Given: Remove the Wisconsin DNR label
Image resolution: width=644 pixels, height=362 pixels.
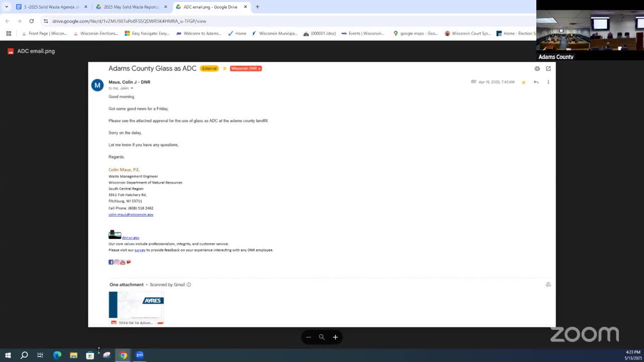Looking at the screenshot, I should [x=259, y=68].
